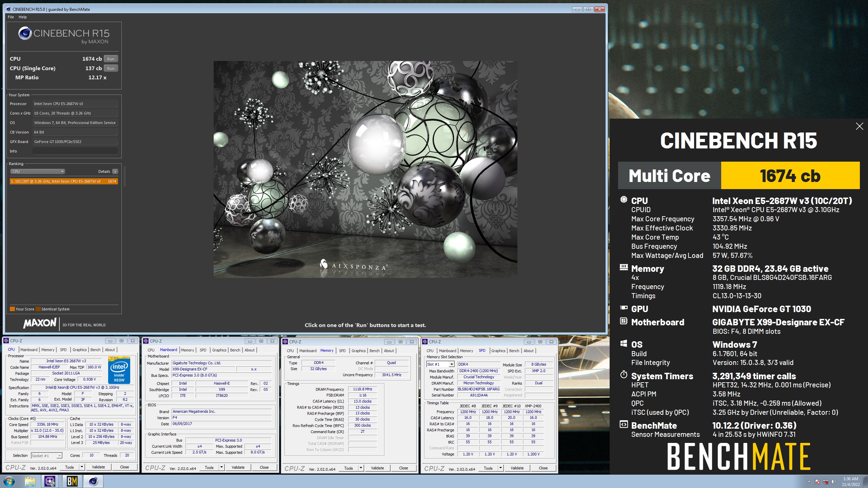This screenshot has height=488, width=868.
Task: Open Action Center flag icon in tray
Action: click(x=817, y=482)
